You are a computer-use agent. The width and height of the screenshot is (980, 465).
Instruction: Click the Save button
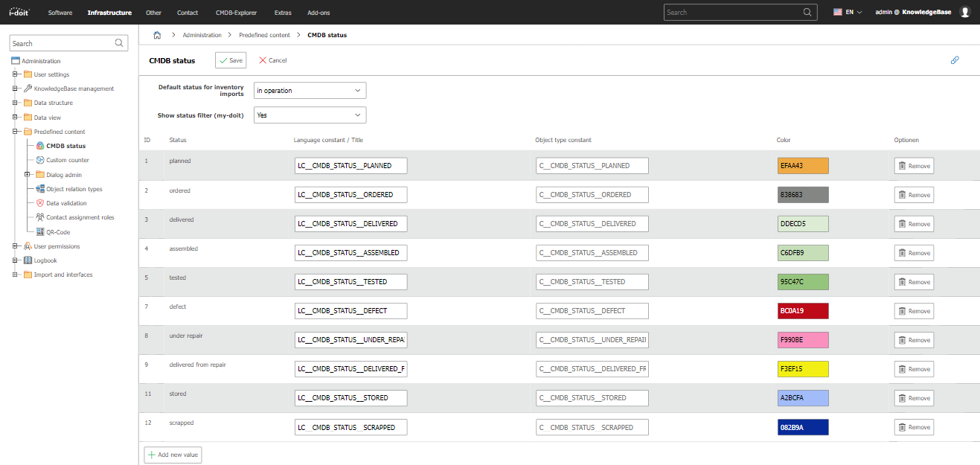tap(231, 60)
